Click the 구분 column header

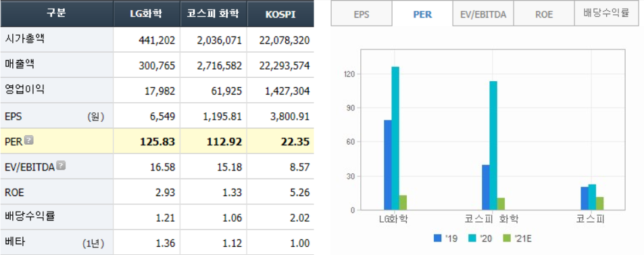click(x=57, y=13)
